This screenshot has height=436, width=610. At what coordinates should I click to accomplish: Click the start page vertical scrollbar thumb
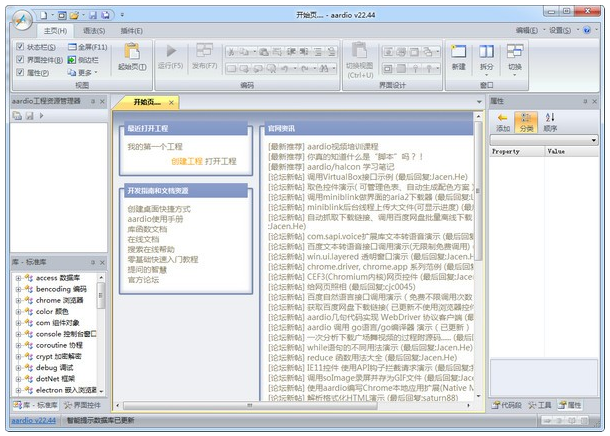(478, 191)
